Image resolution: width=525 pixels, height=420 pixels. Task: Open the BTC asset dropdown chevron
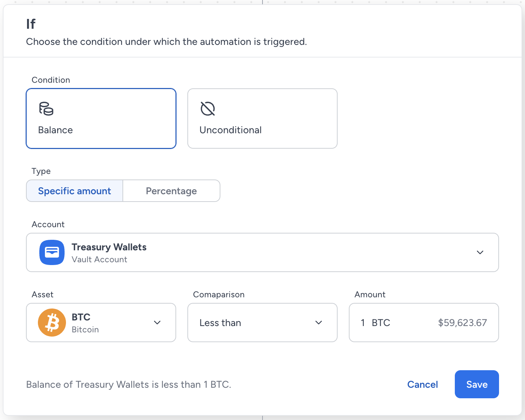coord(157,323)
